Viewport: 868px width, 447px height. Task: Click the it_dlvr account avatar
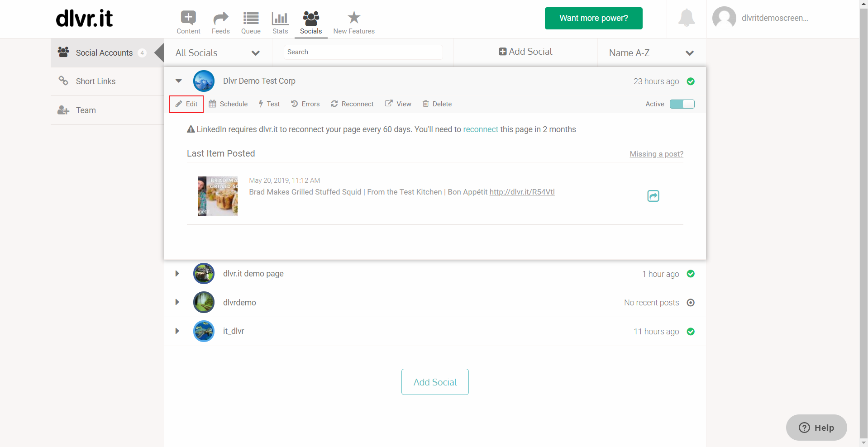click(204, 331)
